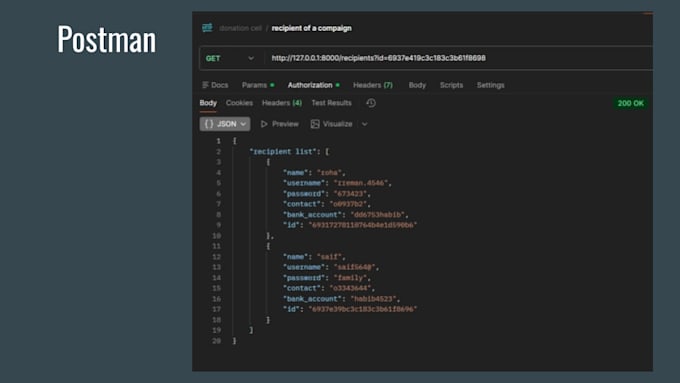Viewport: 680px width, 383px height.
Task: Open the request Headers (7) tab
Action: (373, 85)
